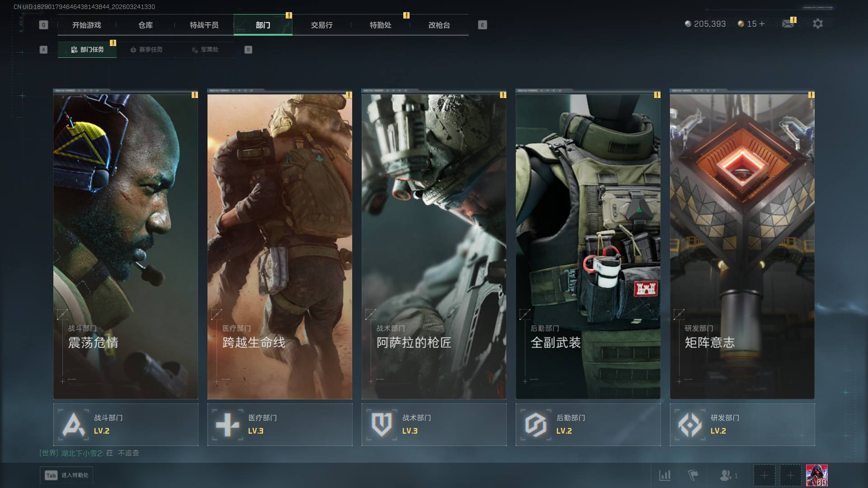The image size is (868, 488).
Task: Open the 矩阵意志 mission card
Action: click(742, 246)
